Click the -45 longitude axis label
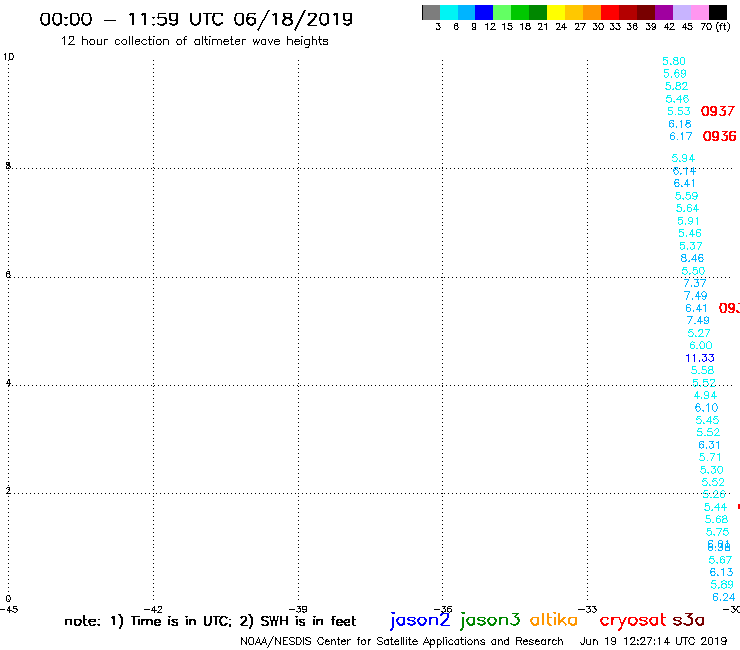740x650 pixels. [x=9, y=609]
